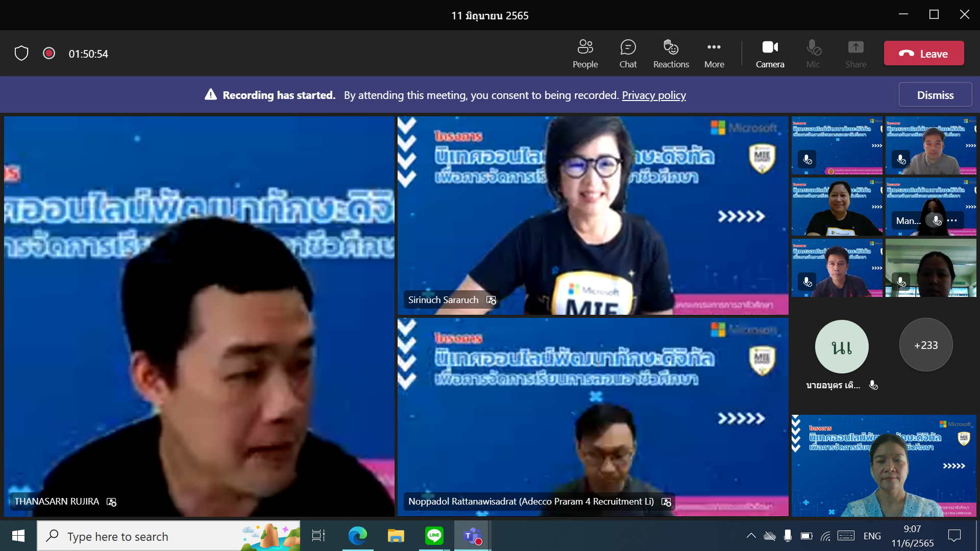Select Sirinuch Sararuch video tile

tap(593, 215)
